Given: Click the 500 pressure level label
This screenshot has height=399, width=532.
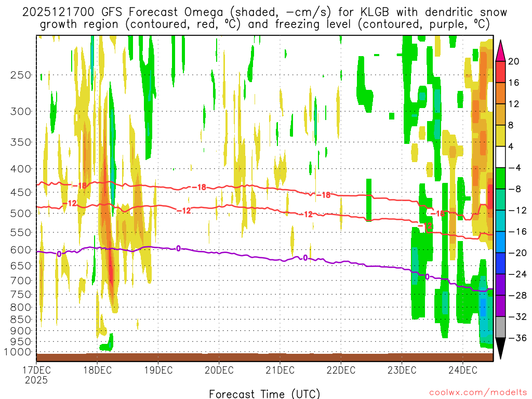Looking at the screenshot, I should (x=21, y=214).
